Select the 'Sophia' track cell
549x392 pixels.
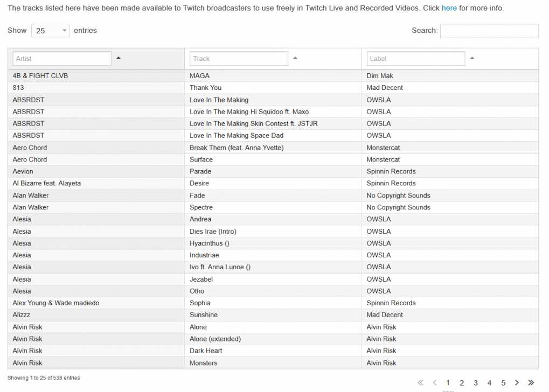coord(273,303)
